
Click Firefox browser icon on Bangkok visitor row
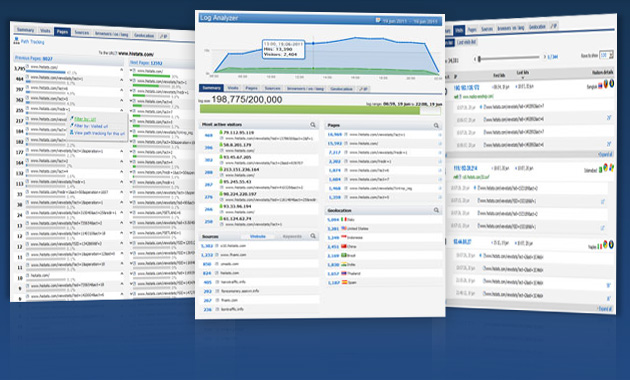tap(606, 84)
